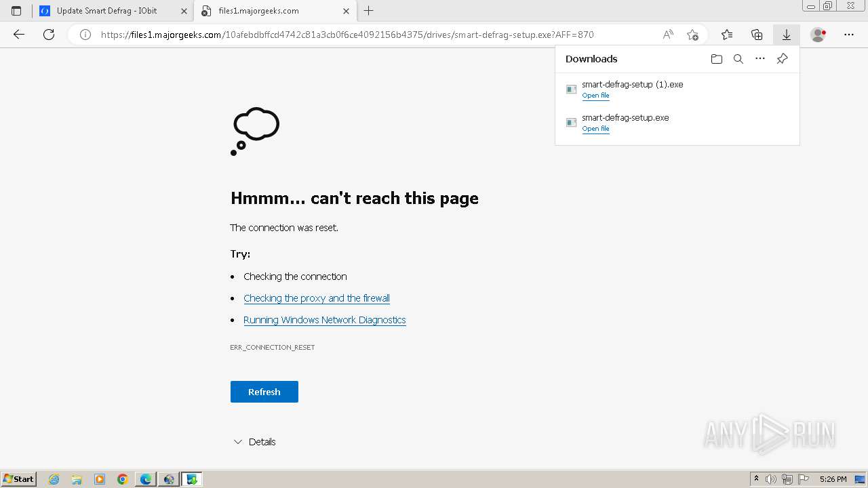Open File Explorer from taskbar
Viewport: 868px width, 488px height.
pyautogui.click(x=77, y=479)
